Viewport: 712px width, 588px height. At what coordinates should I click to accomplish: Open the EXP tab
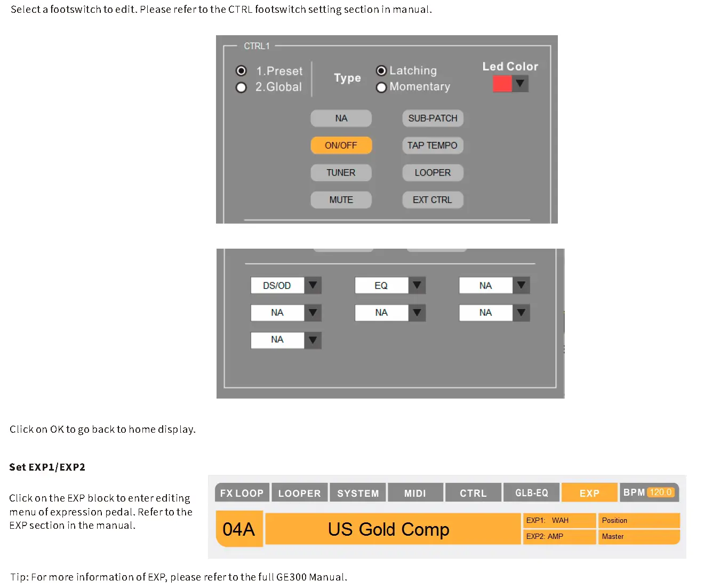coord(589,493)
